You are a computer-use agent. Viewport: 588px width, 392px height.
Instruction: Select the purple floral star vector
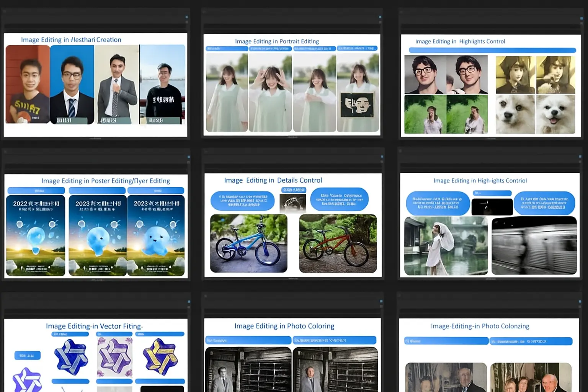point(115,358)
